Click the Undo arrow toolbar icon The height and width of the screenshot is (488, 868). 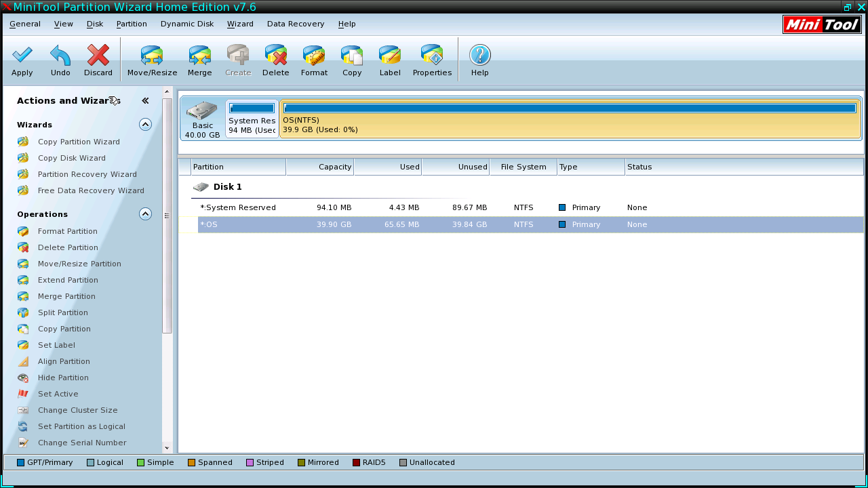coord(60,56)
